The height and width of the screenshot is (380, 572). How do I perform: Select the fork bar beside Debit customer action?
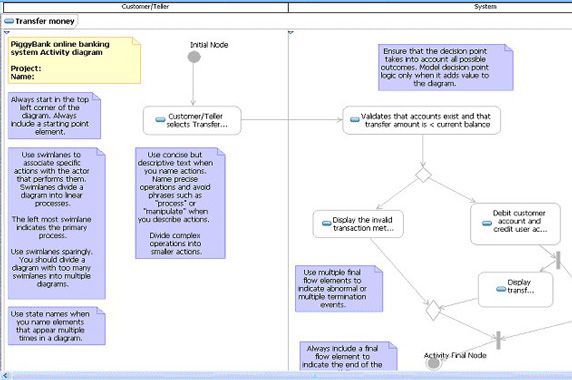click(558, 260)
